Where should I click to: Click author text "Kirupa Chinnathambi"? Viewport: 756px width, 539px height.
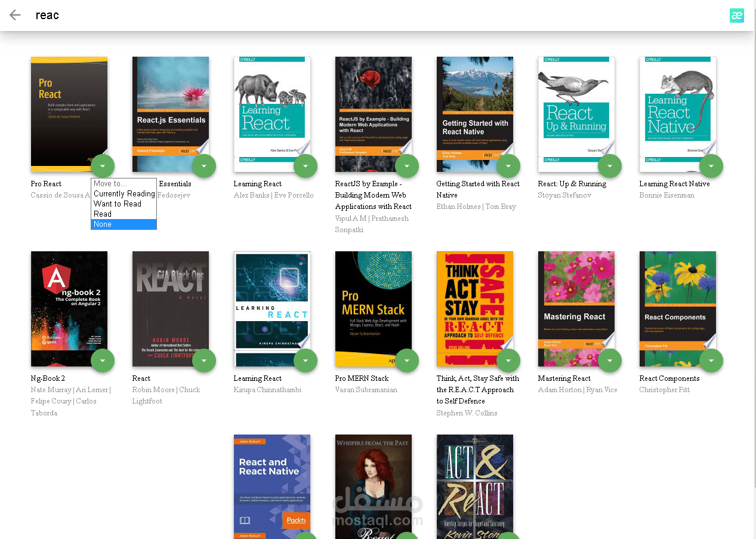pos(268,390)
